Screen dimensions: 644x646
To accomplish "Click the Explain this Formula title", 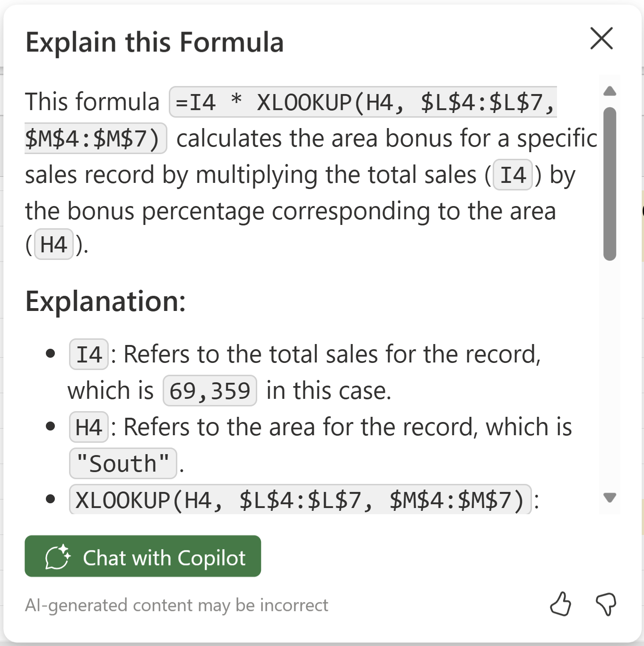I will point(155,42).
